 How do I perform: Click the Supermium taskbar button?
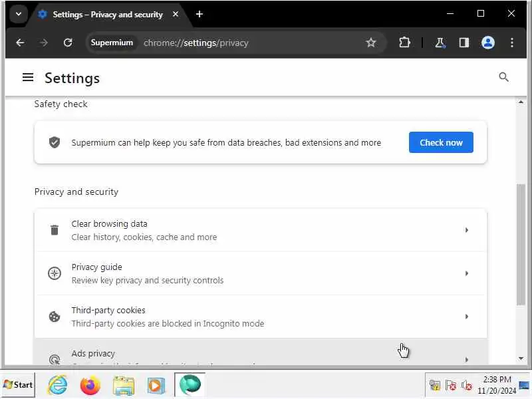(x=190, y=385)
